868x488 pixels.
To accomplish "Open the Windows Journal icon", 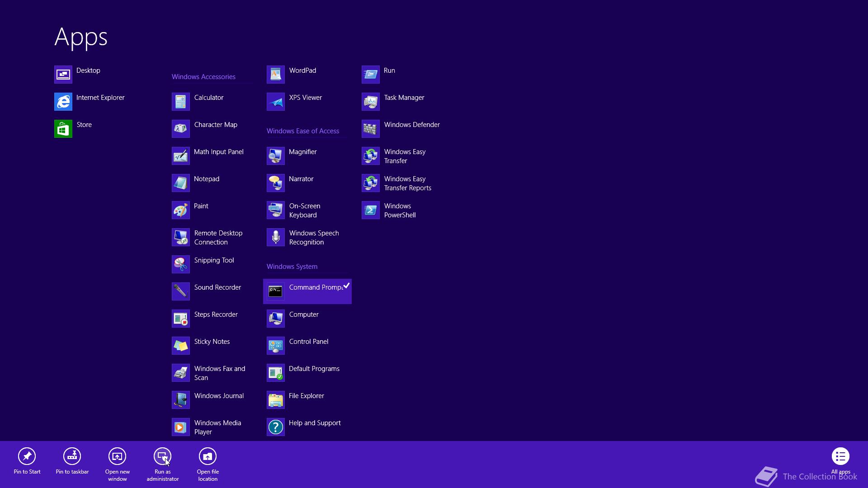I will pos(181,400).
